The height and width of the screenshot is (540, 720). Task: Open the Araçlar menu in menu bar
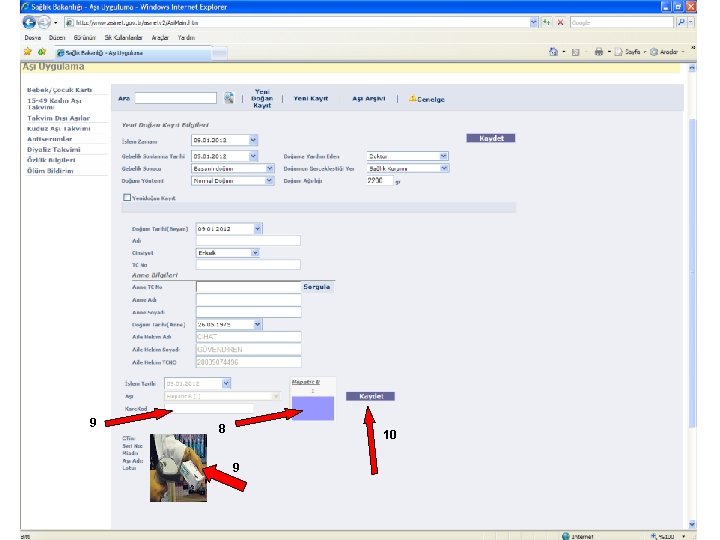pyautogui.click(x=160, y=38)
